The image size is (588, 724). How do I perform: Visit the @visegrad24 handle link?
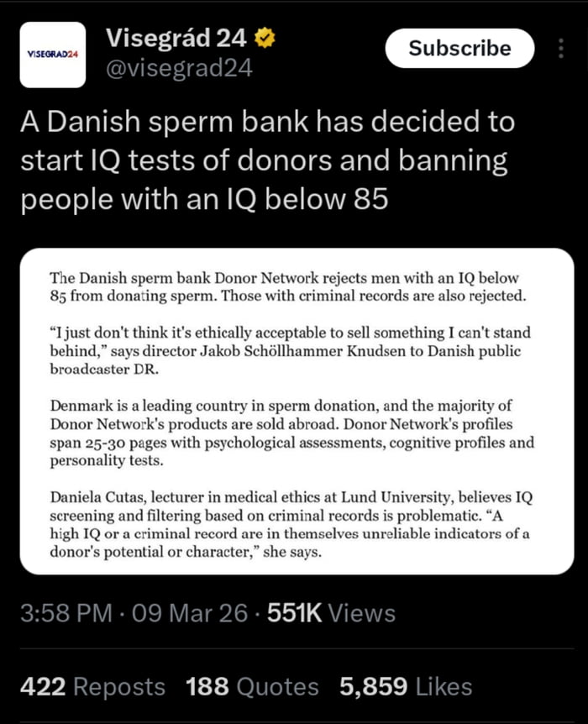coord(179,68)
